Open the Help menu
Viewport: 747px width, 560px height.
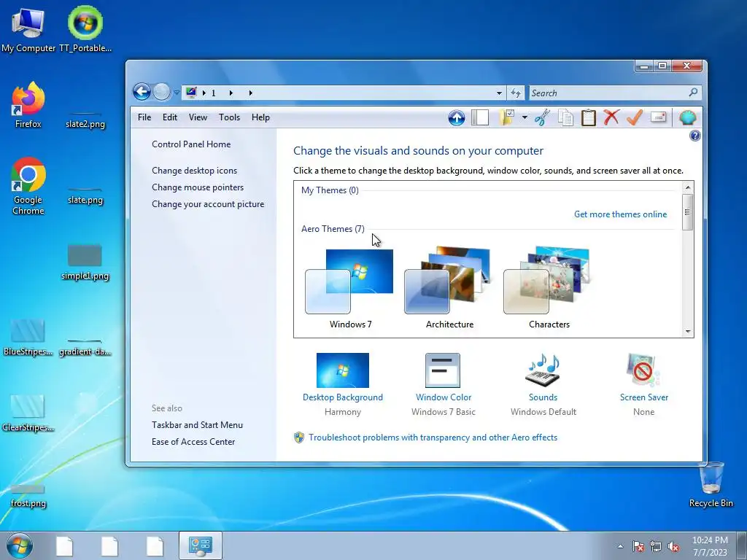coord(260,117)
